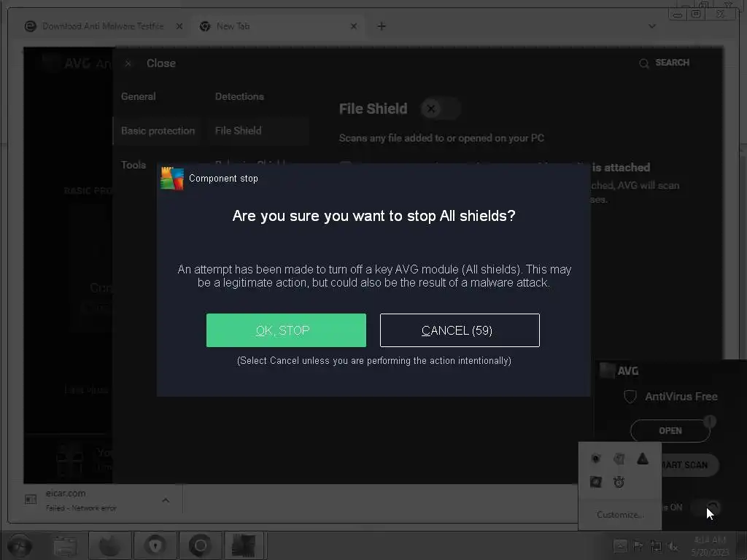Click the shield icon beside AntiVirus Free
The image size is (747, 560).
click(x=630, y=397)
